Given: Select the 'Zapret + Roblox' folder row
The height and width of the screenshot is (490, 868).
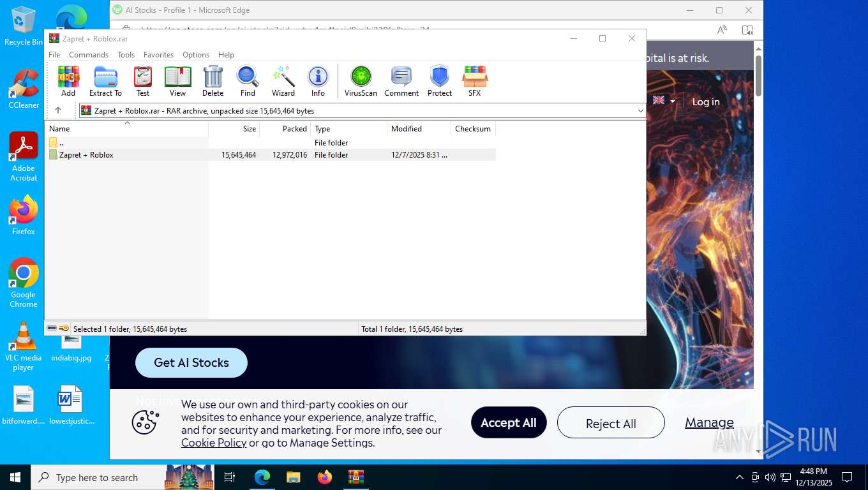Looking at the screenshot, I should 271,155.
